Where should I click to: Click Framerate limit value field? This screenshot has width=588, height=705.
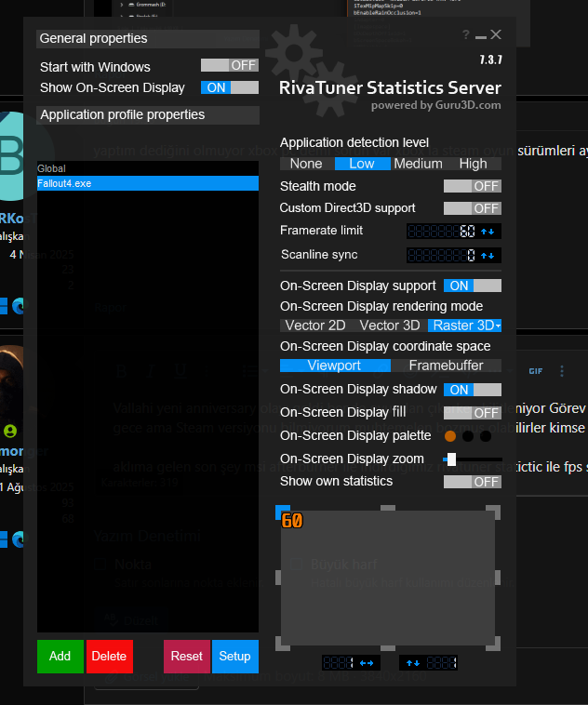442,231
